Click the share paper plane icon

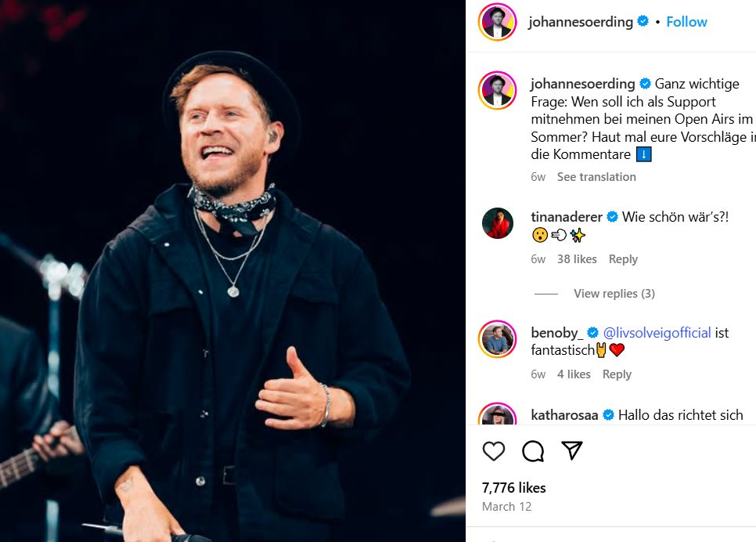click(572, 451)
